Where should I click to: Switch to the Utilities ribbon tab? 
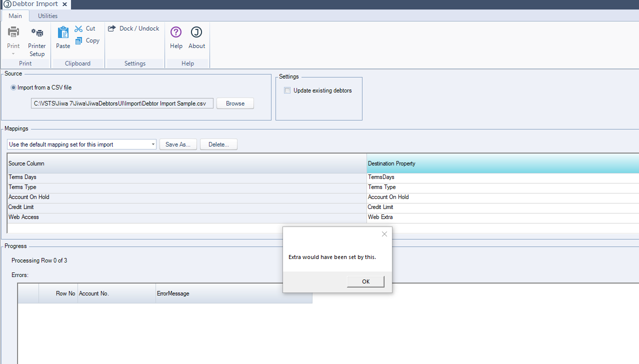47,16
